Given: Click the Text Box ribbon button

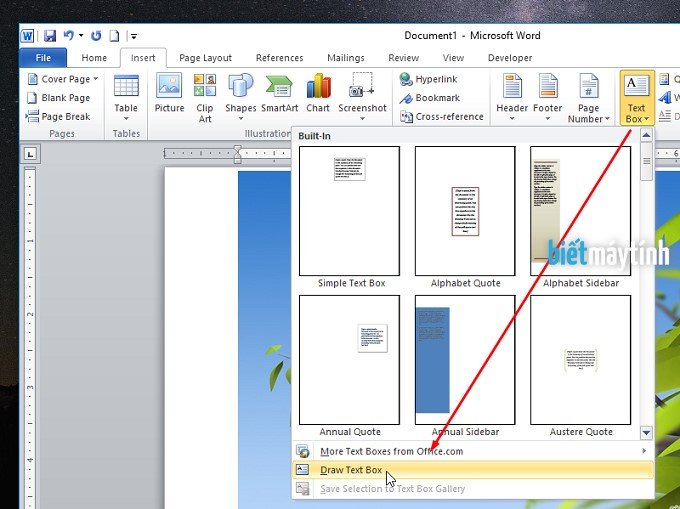Looking at the screenshot, I should pyautogui.click(x=637, y=98).
